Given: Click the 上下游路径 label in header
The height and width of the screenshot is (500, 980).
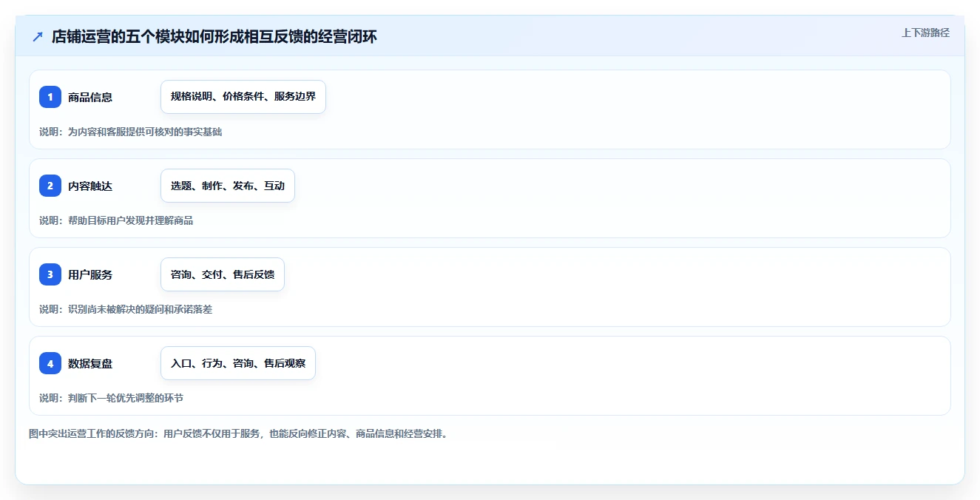Looking at the screenshot, I should pyautogui.click(x=925, y=33).
